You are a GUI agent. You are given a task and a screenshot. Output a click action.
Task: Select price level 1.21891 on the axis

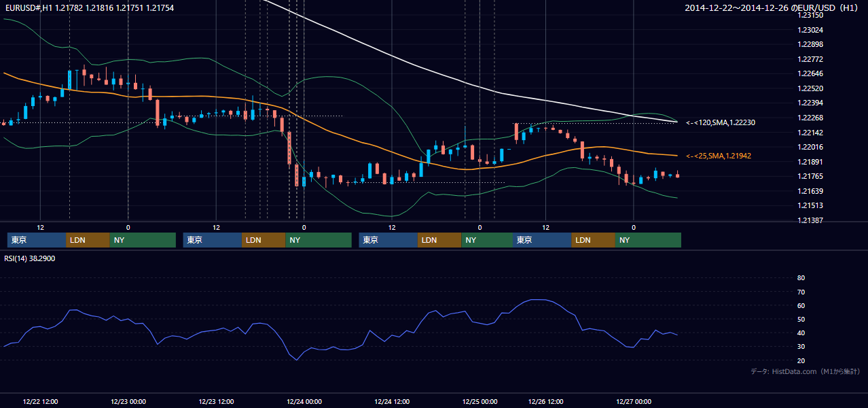coord(810,162)
